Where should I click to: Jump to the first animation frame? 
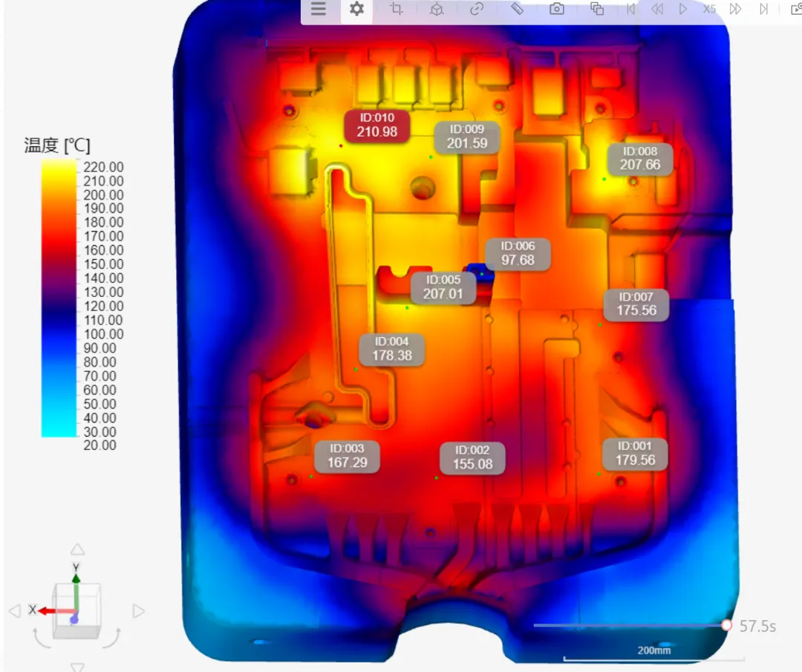[x=630, y=9]
